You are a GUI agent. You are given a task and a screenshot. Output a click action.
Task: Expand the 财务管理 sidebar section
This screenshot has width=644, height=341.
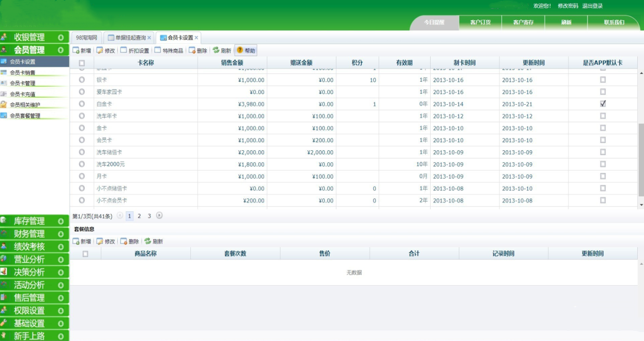point(35,234)
